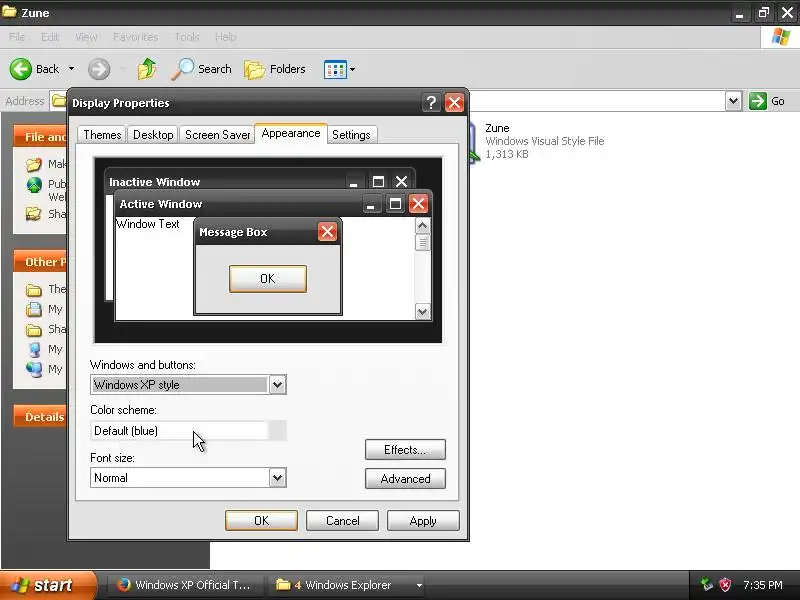Click the red security shield tray icon
800x600 pixels.
click(x=725, y=585)
